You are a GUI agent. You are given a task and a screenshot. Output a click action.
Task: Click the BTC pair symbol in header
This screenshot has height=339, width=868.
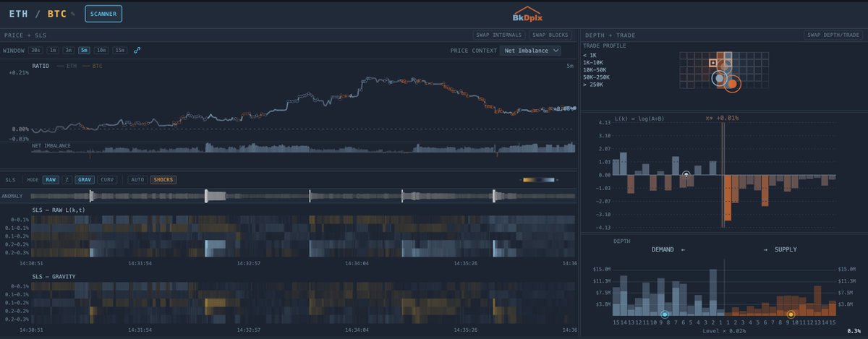tap(56, 14)
